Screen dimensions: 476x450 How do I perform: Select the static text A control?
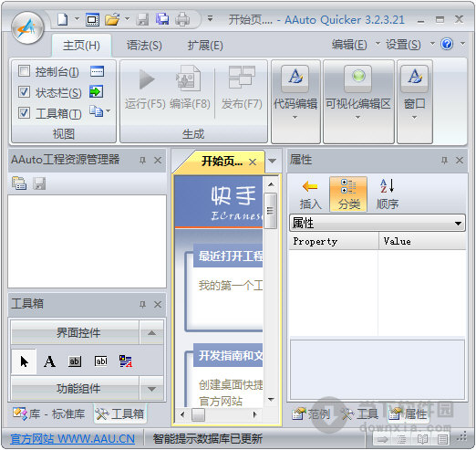[x=49, y=361]
